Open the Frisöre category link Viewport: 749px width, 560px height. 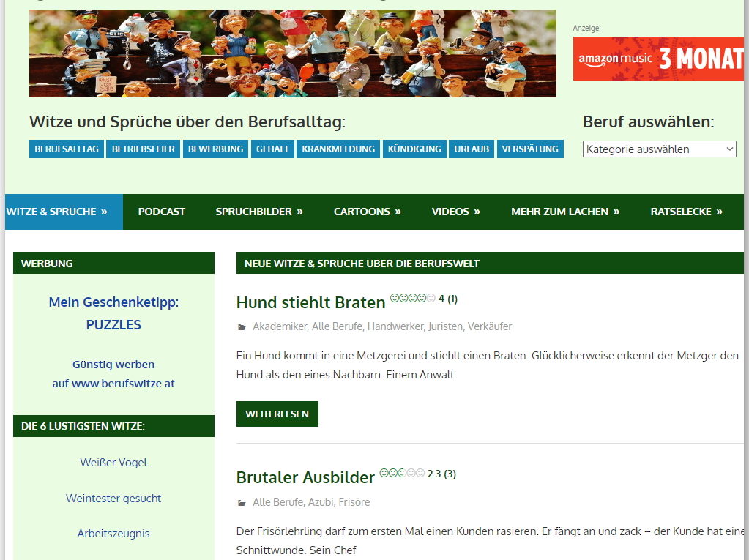click(354, 502)
